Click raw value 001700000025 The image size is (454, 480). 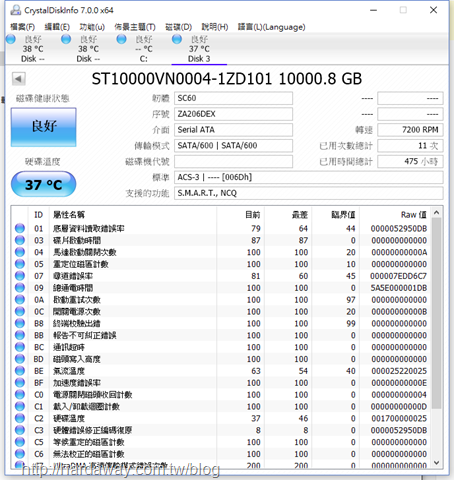pos(399,419)
